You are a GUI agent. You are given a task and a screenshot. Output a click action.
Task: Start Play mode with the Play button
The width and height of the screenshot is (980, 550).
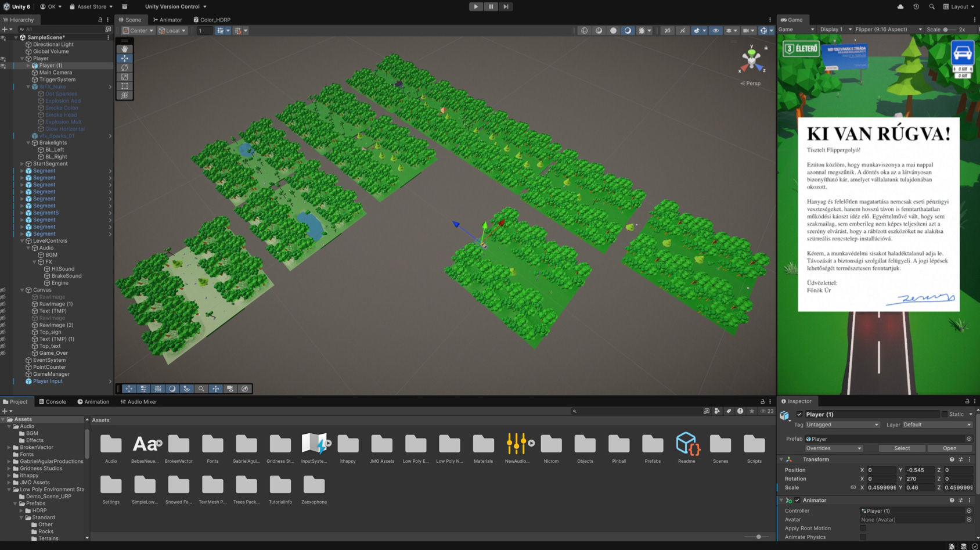tap(476, 6)
